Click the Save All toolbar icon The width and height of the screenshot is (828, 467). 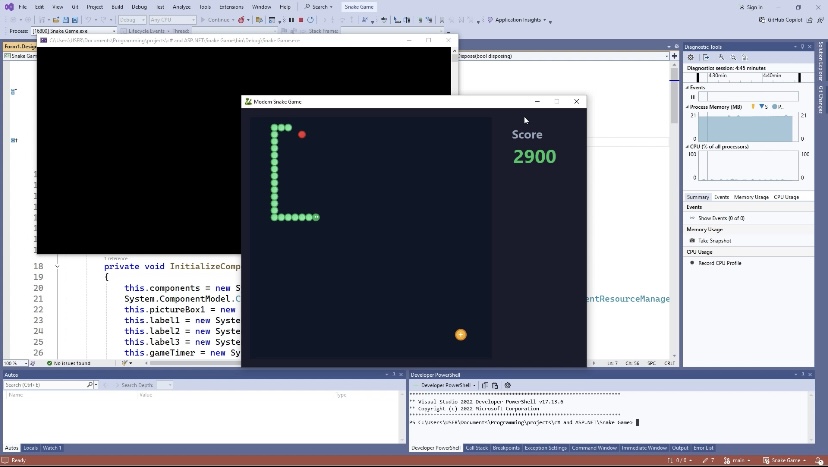(73, 20)
